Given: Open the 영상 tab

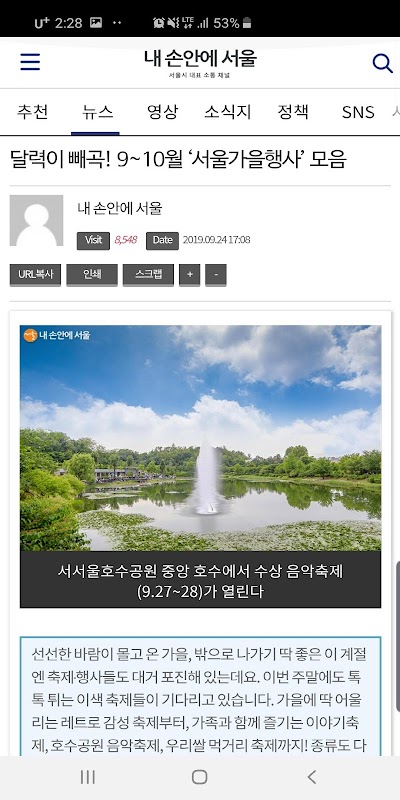Looking at the screenshot, I should pyautogui.click(x=162, y=112).
